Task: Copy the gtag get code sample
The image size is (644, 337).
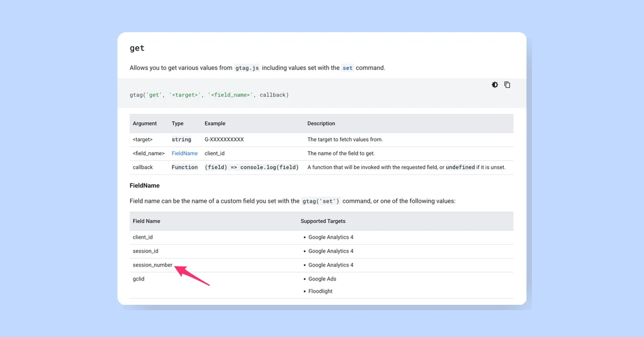Action: 507,85
